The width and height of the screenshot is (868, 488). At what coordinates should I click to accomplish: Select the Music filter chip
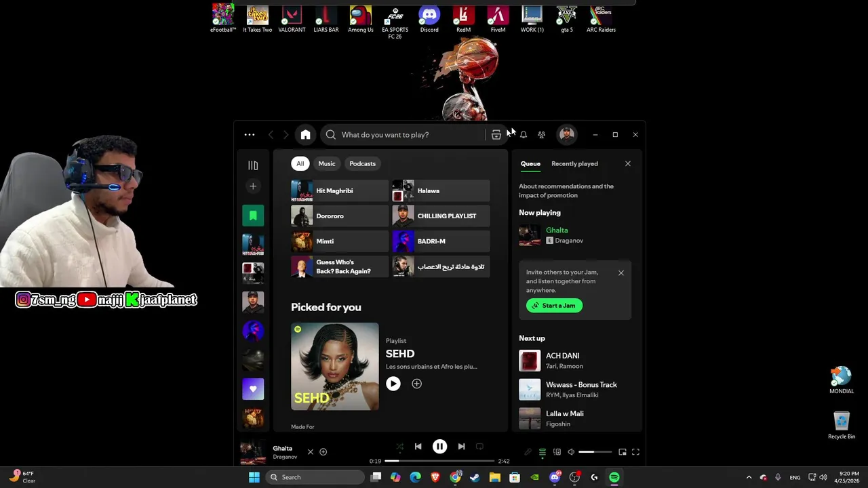pos(327,163)
